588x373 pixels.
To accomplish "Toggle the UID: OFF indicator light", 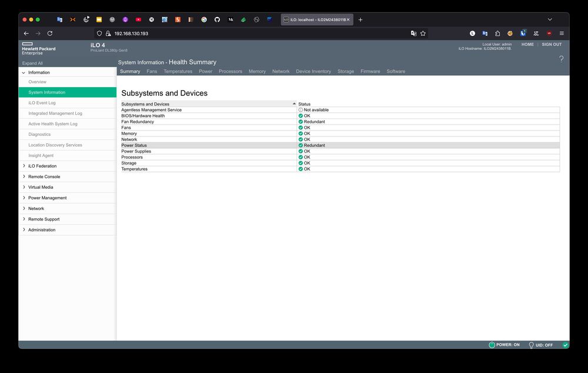I will (x=531, y=345).
